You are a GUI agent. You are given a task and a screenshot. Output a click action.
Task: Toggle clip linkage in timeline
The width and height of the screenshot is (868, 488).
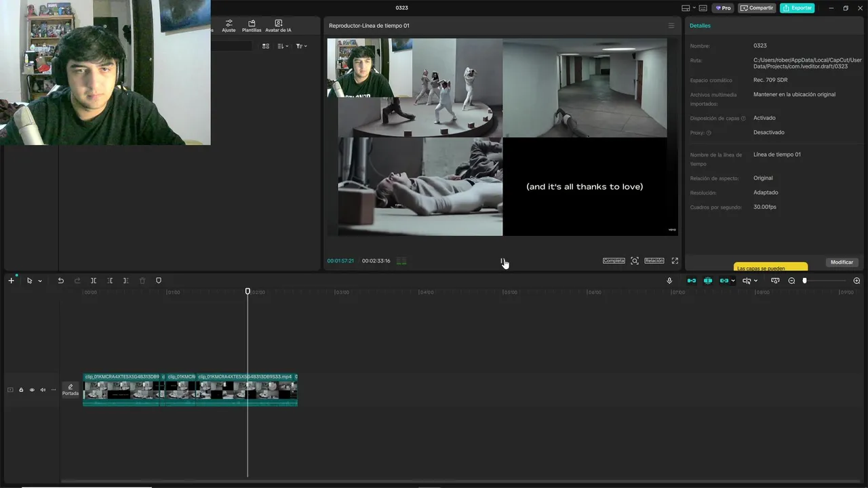[x=724, y=281]
